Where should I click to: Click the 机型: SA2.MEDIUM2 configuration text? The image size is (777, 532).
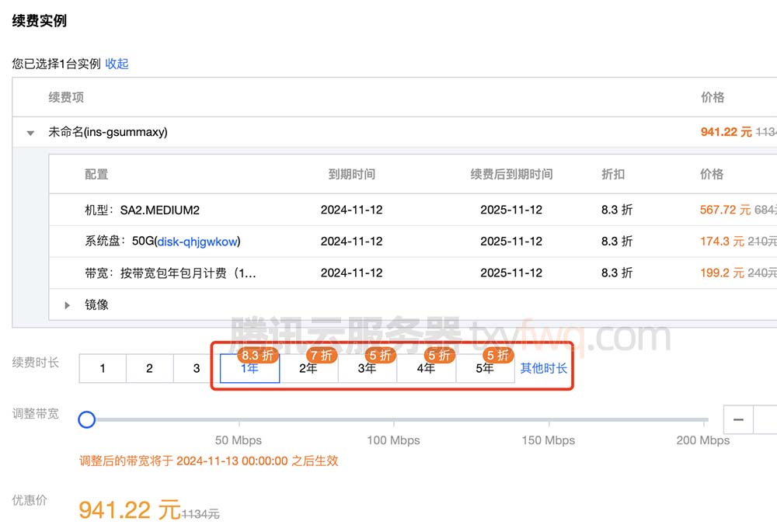click(142, 210)
